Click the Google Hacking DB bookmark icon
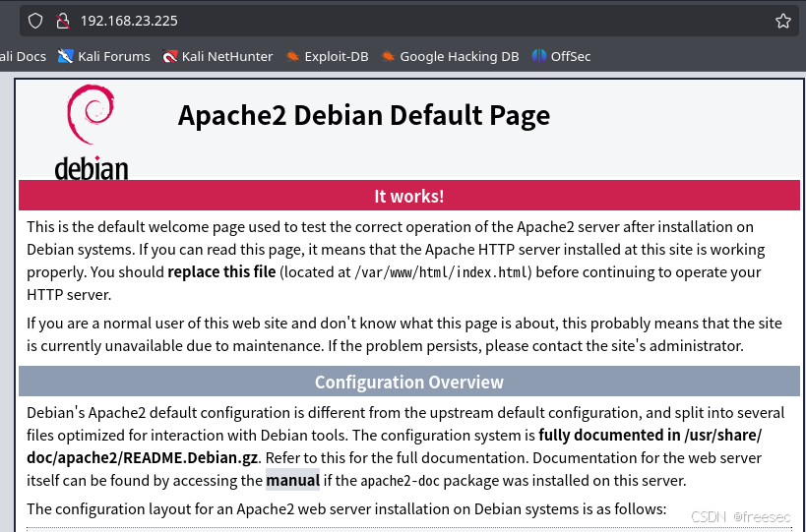This screenshot has height=532, width=806. pyautogui.click(x=388, y=56)
